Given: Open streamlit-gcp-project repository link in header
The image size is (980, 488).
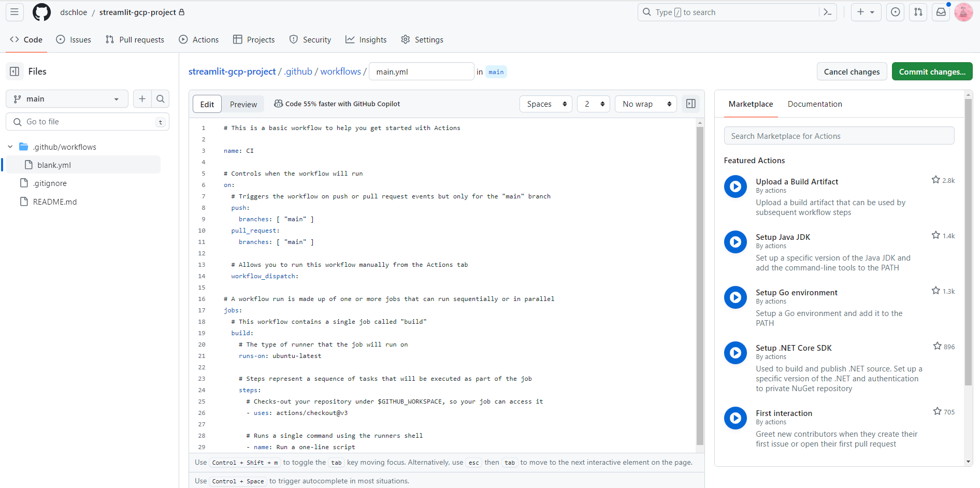Looking at the screenshot, I should [x=138, y=12].
